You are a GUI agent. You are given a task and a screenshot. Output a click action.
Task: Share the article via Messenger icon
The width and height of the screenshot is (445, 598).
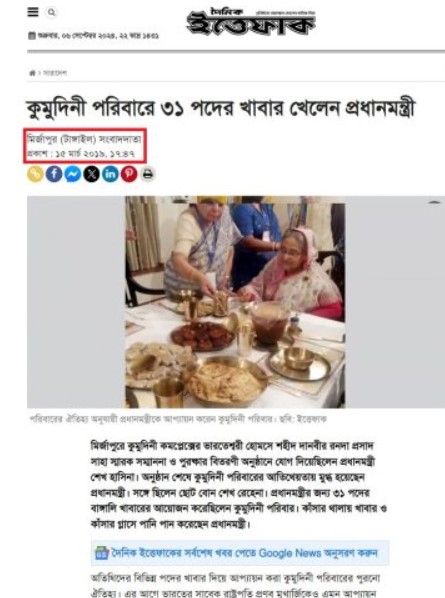coord(73,174)
